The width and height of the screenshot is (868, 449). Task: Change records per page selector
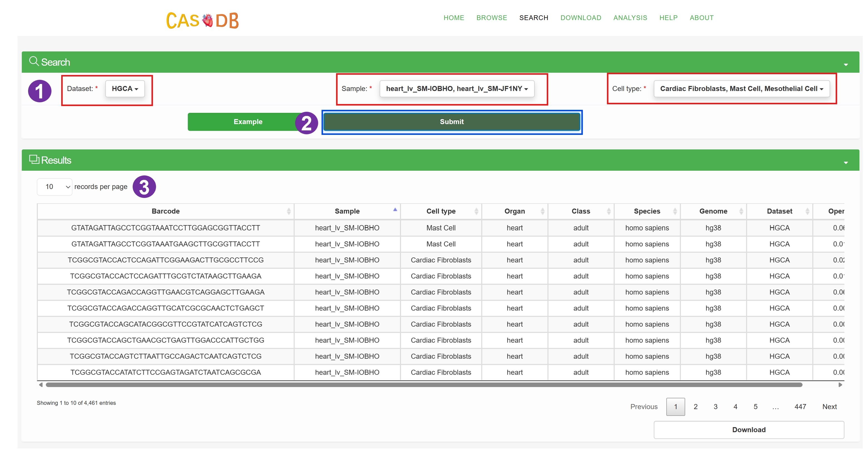[x=54, y=187]
